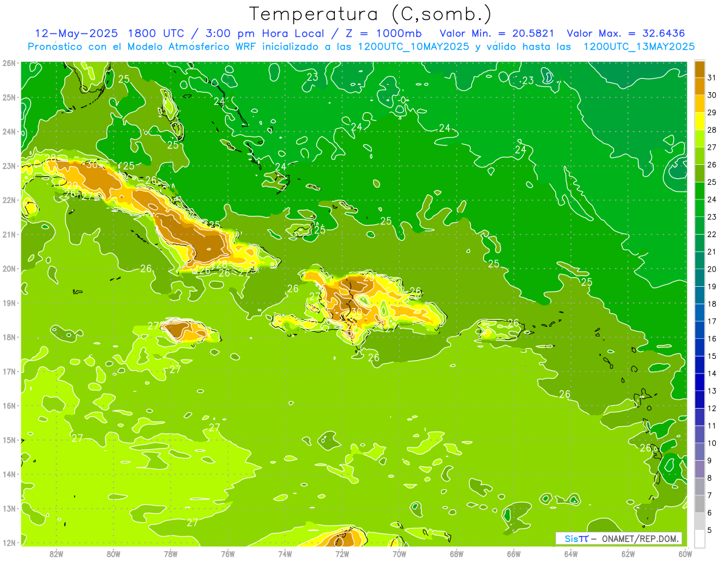
Task: Select the 1200UTC_10MAY2025 initialization time text
Action: [413, 47]
